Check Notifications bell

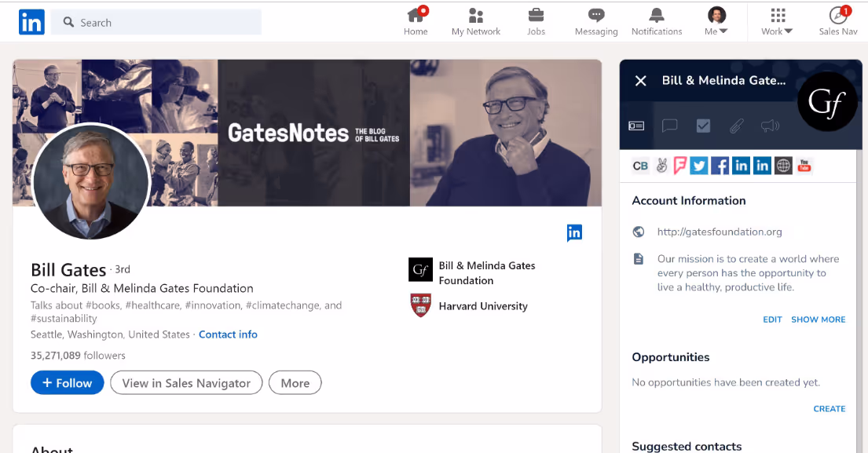point(657,20)
